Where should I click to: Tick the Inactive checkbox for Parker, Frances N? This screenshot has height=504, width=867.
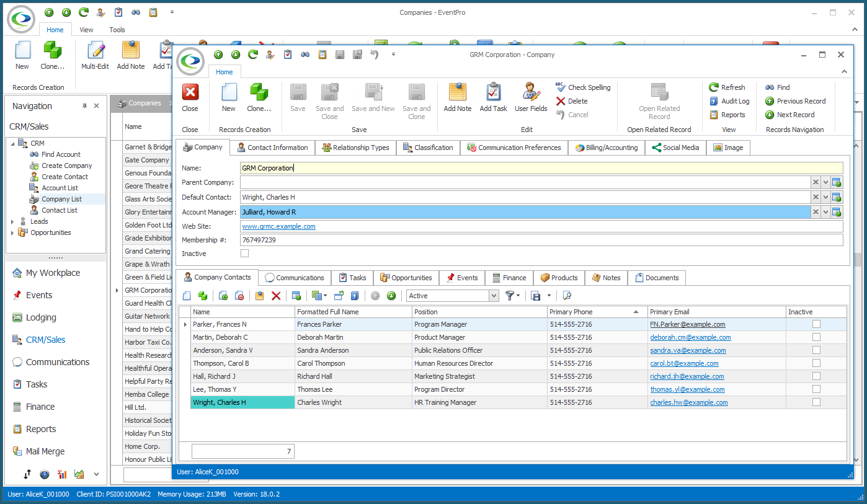(x=816, y=324)
